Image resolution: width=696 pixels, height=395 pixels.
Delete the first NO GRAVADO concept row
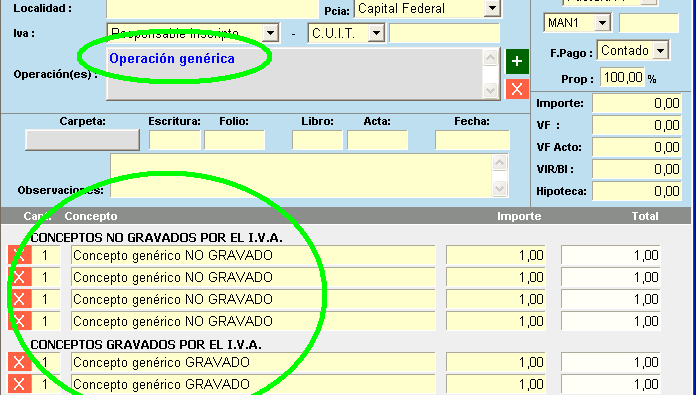19,256
